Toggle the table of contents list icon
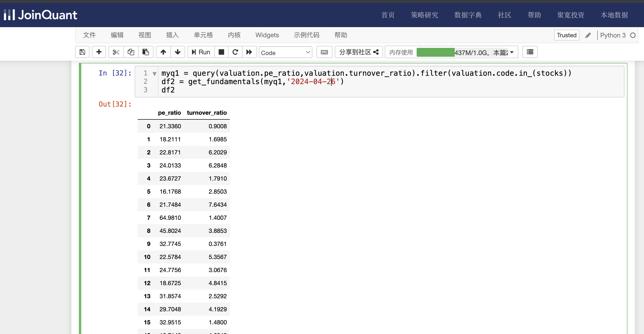The image size is (644, 334). [x=530, y=52]
